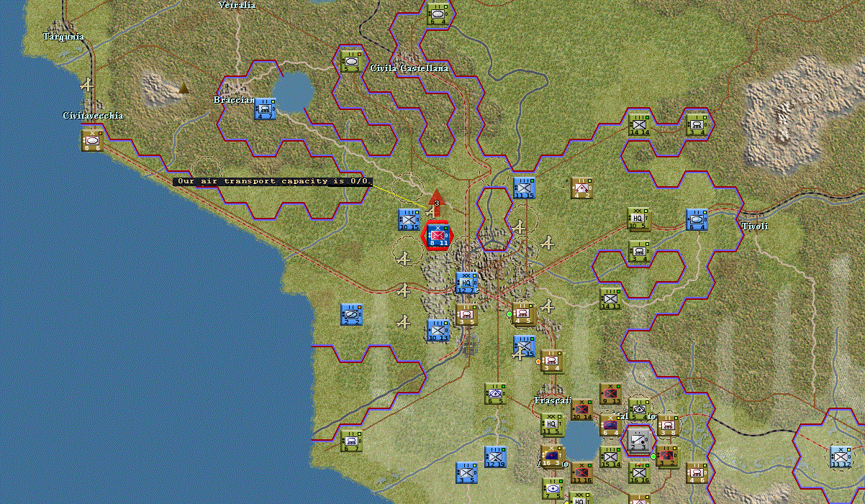Viewport: 865px width, 504px height.
Task: Select the olive 16-16 infantry unit
Action: click(x=639, y=472)
